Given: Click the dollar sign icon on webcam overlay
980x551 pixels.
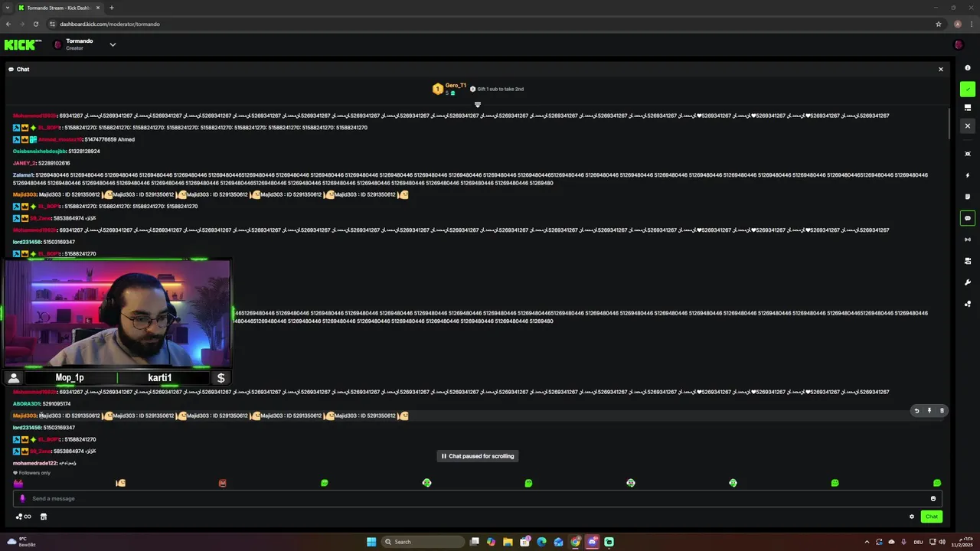Looking at the screenshot, I should (221, 378).
